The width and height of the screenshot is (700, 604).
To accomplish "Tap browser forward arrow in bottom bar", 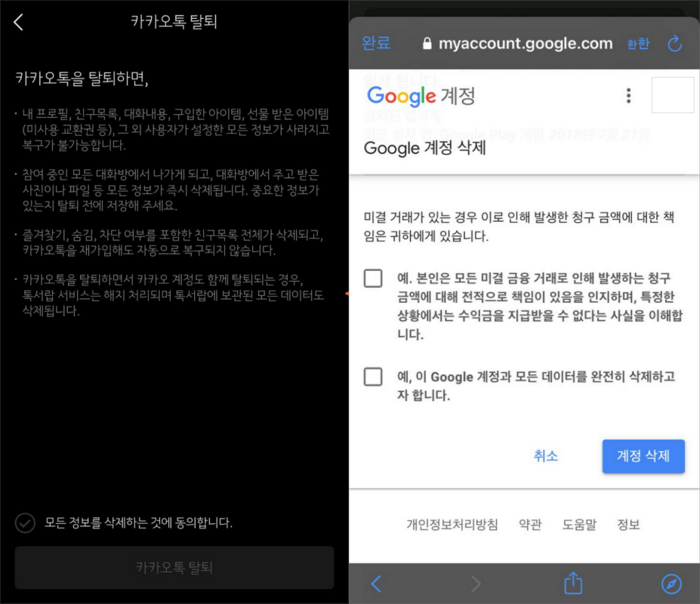I will click(476, 584).
